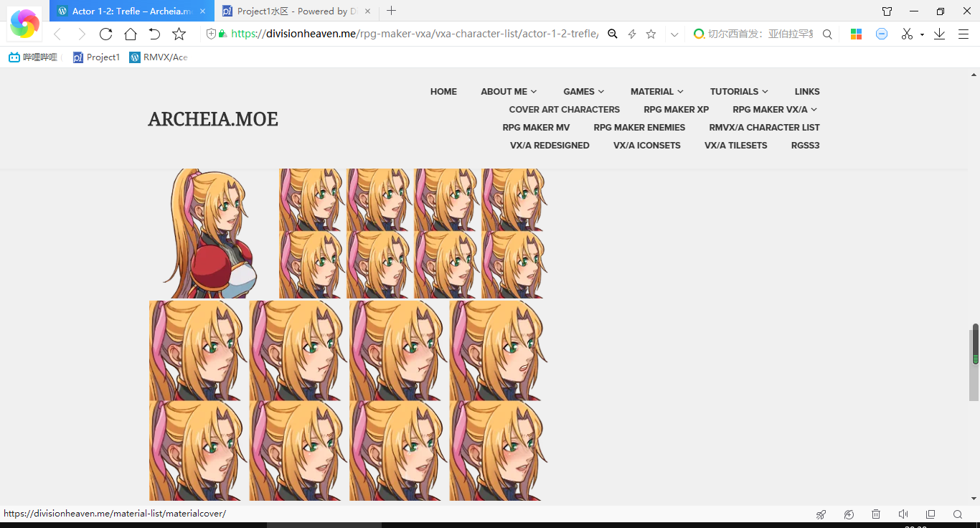Click the status bar zoom magnifier icon
980x528 pixels.
958,514
